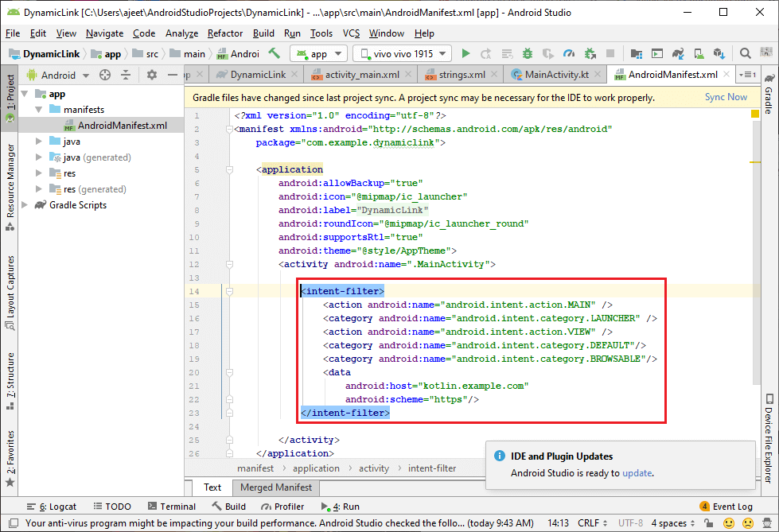The width and height of the screenshot is (779, 532).
Task: Expand the java (generated) folder
Action: click(x=39, y=157)
